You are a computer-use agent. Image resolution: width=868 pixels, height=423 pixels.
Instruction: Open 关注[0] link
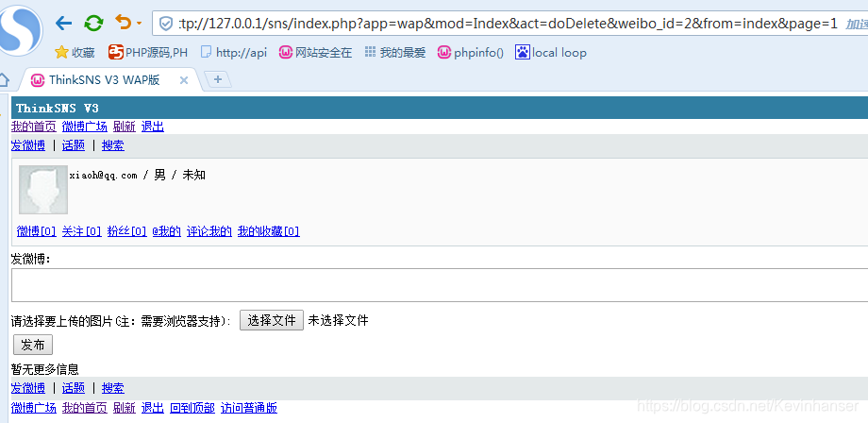click(x=82, y=231)
